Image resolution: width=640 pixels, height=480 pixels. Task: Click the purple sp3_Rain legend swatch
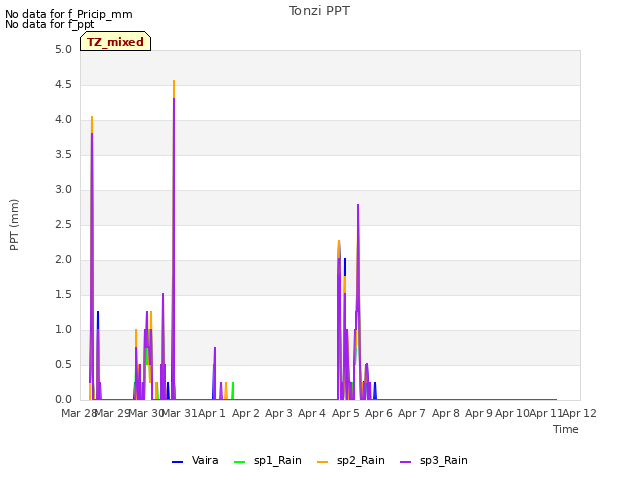coord(405,462)
